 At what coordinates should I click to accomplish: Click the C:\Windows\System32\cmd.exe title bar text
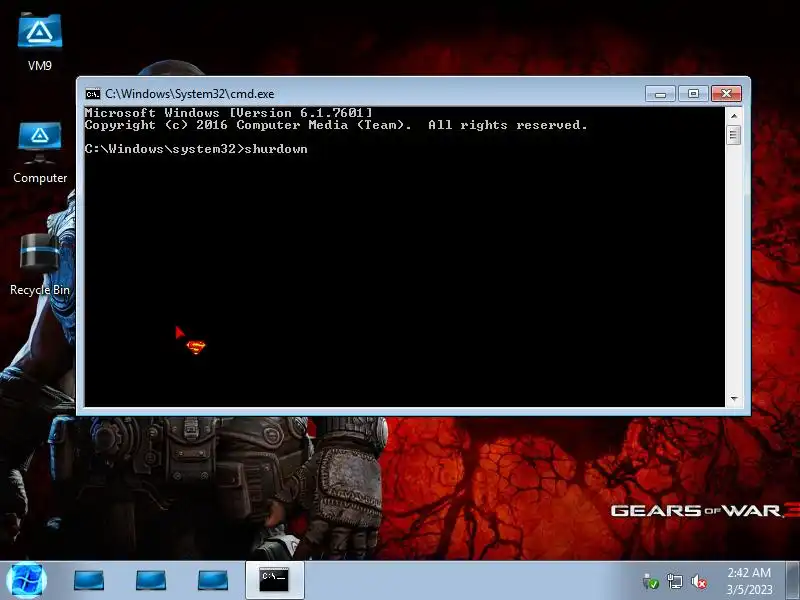point(190,94)
